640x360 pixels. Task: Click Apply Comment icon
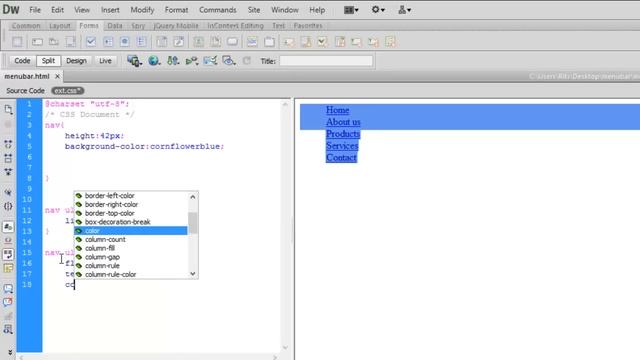point(8,288)
